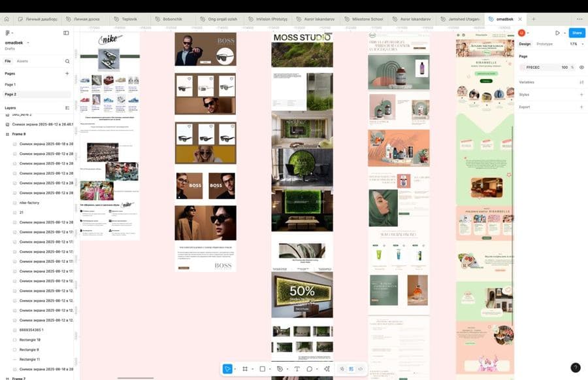Expand the omadbek file name menu

tap(28, 43)
